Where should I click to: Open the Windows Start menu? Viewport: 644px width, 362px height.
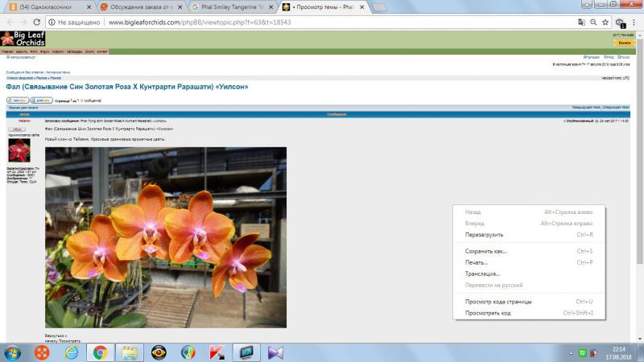(x=13, y=352)
